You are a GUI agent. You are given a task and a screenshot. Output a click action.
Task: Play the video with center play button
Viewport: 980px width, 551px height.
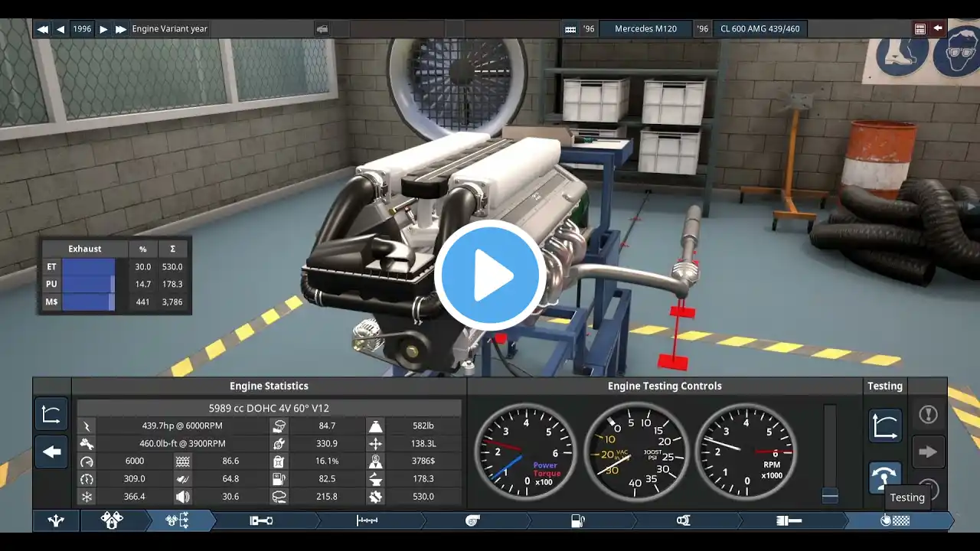[490, 275]
